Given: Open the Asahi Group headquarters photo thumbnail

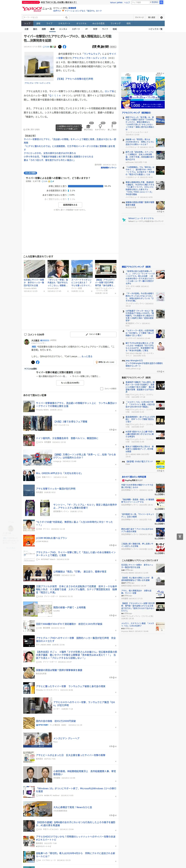Looking at the screenshot, I should (x=39, y=66).
